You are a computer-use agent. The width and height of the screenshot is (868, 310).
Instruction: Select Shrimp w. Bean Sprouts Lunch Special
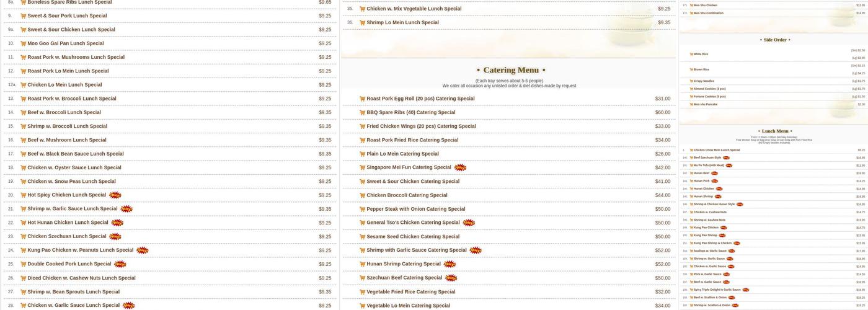tap(74, 292)
